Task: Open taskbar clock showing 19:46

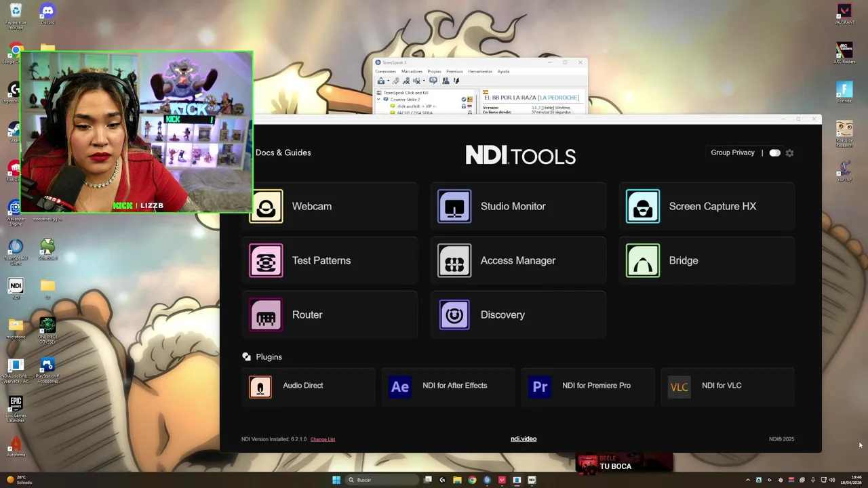Action: point(851,480)
